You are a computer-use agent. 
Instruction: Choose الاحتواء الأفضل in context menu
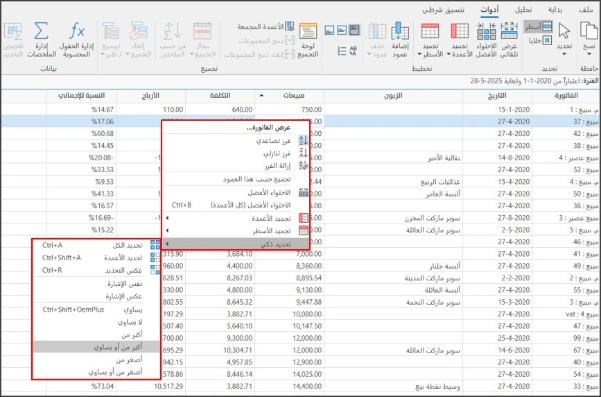click(x=236, y=192)
